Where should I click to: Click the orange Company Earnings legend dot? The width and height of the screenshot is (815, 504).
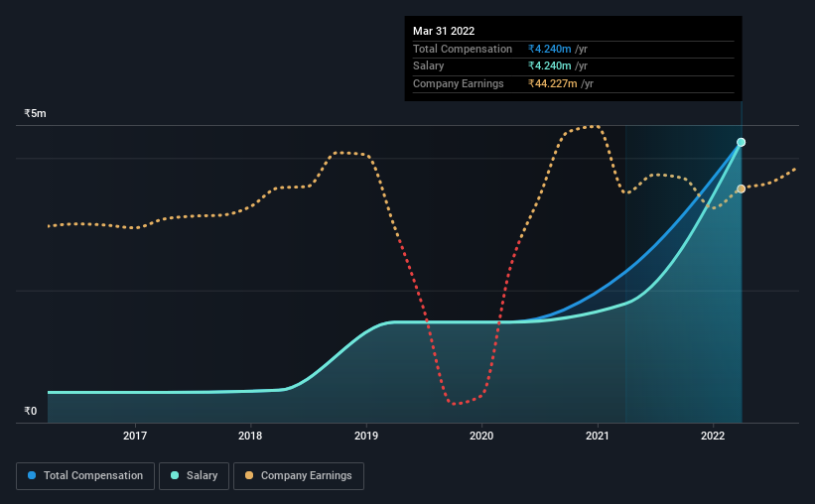(x=249, y=475)
